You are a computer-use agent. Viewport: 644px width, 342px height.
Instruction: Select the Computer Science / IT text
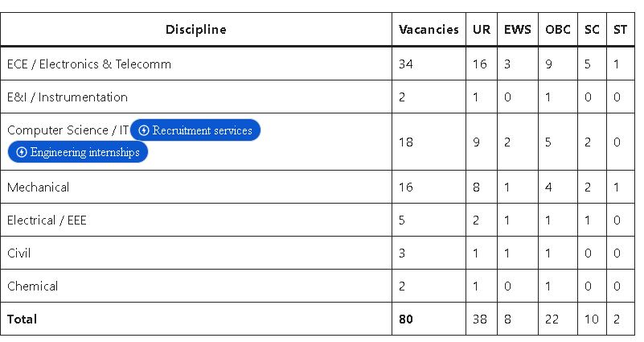[68, 130]
